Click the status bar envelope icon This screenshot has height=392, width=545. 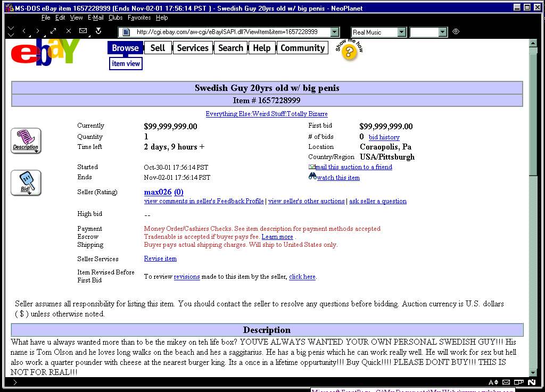tap(506, 382)
